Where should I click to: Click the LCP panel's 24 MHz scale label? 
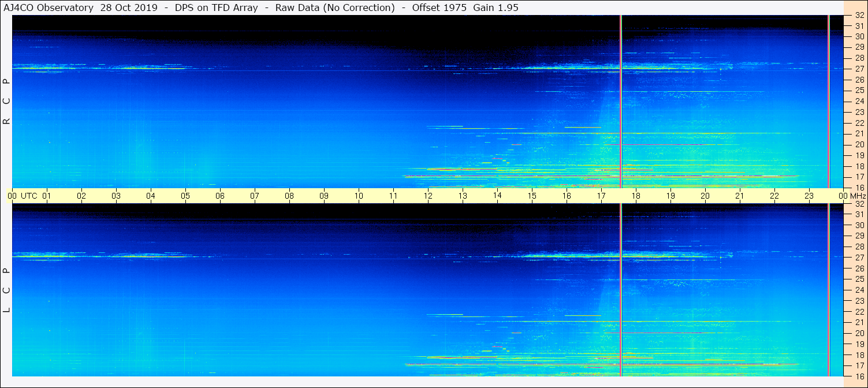859,290
